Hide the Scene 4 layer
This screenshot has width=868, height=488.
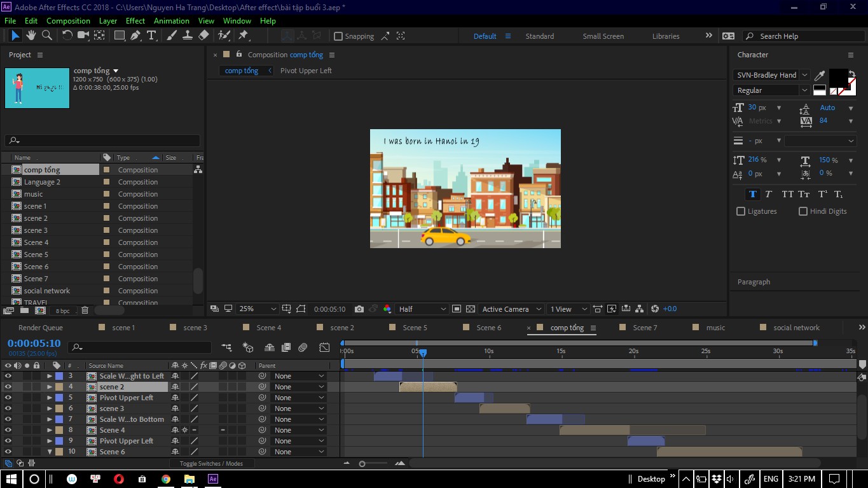(x=8, y=430)
